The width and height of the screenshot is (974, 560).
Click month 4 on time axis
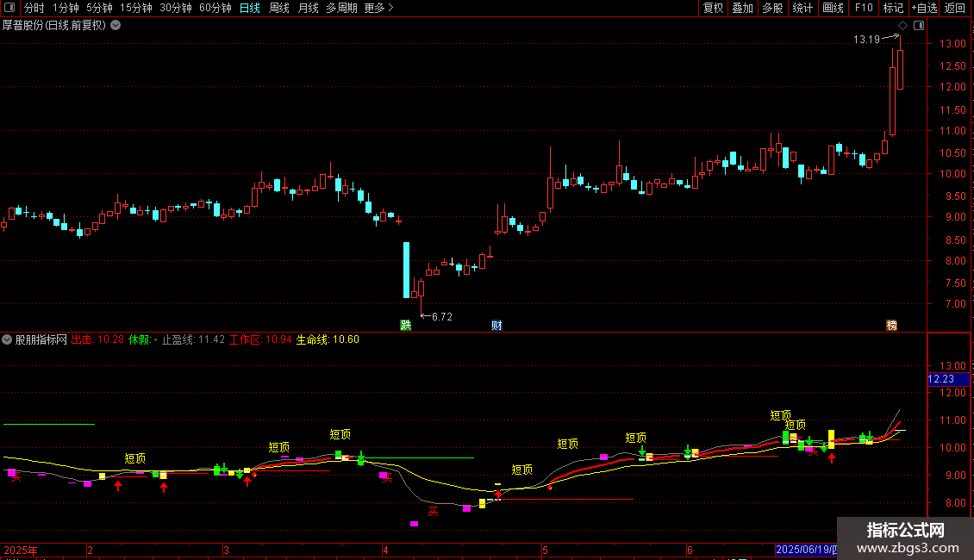click(385, 550)
